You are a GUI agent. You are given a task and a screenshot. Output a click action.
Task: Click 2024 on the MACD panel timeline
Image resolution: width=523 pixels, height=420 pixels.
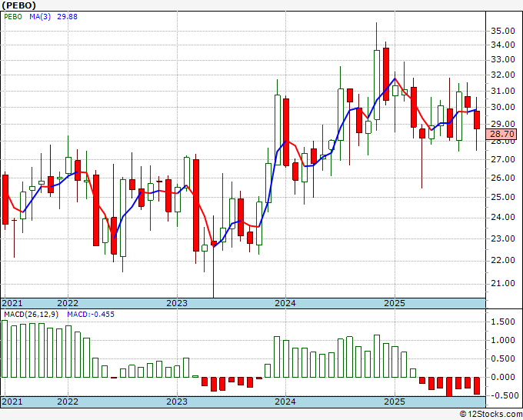[x=285, y=402]
